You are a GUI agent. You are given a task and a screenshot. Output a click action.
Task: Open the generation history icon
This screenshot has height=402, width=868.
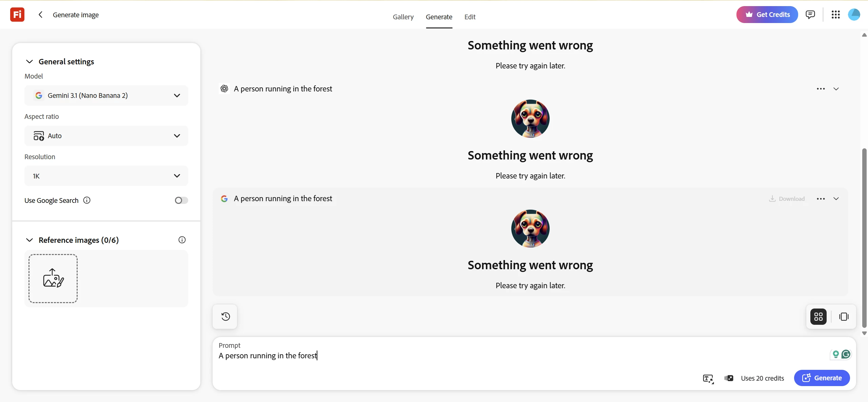tap(225, 317)
